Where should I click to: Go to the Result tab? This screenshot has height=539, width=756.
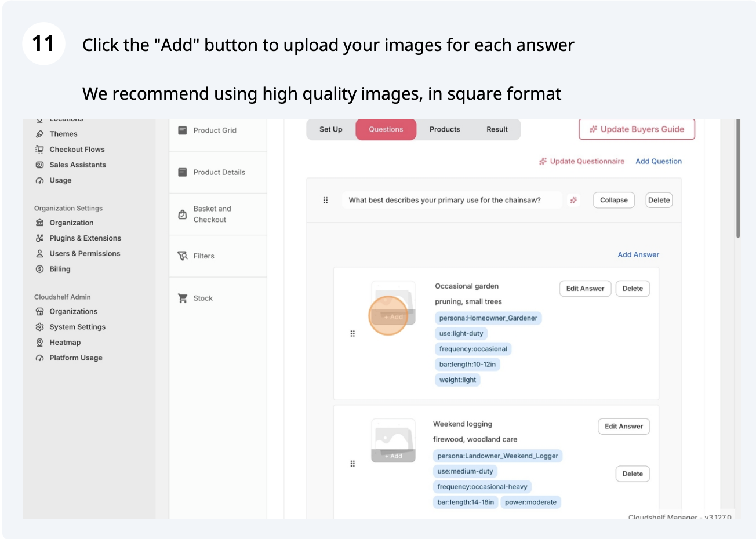pyautogui.click(x=497, y=129)
